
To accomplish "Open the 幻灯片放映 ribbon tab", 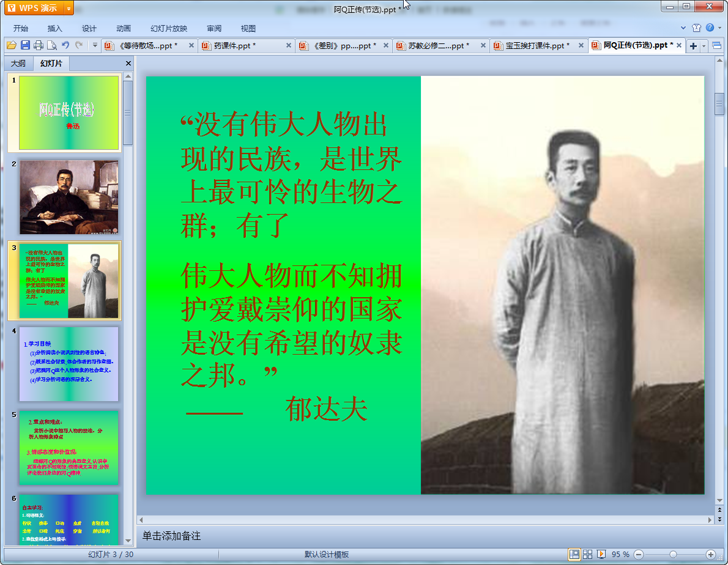I will tap(169, 28).
